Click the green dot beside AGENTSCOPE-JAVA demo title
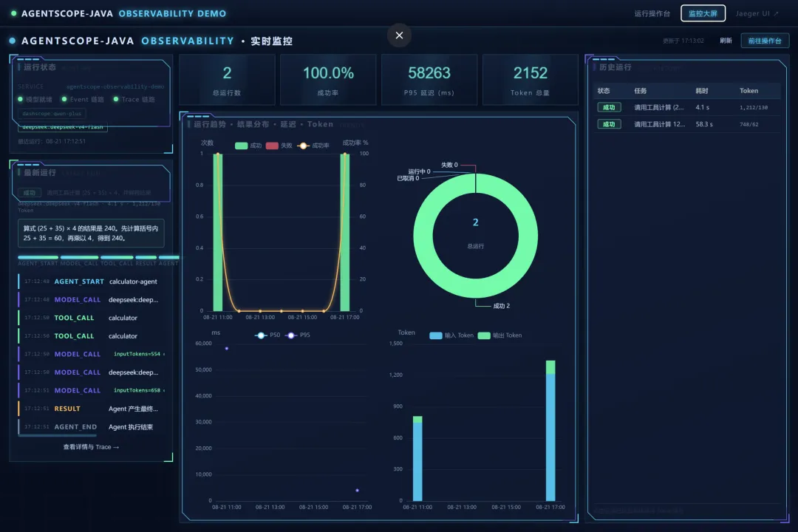This screenshot has width=798, height=532. (14, 13)
